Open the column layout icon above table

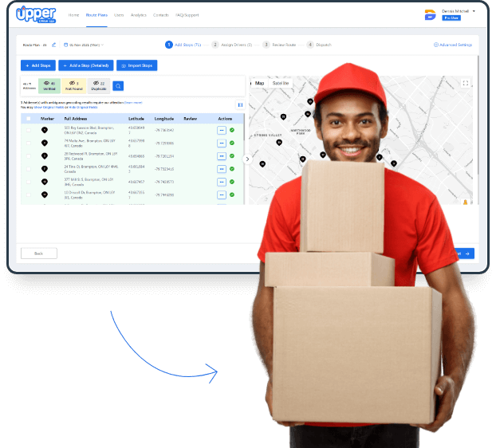point(240,105)
